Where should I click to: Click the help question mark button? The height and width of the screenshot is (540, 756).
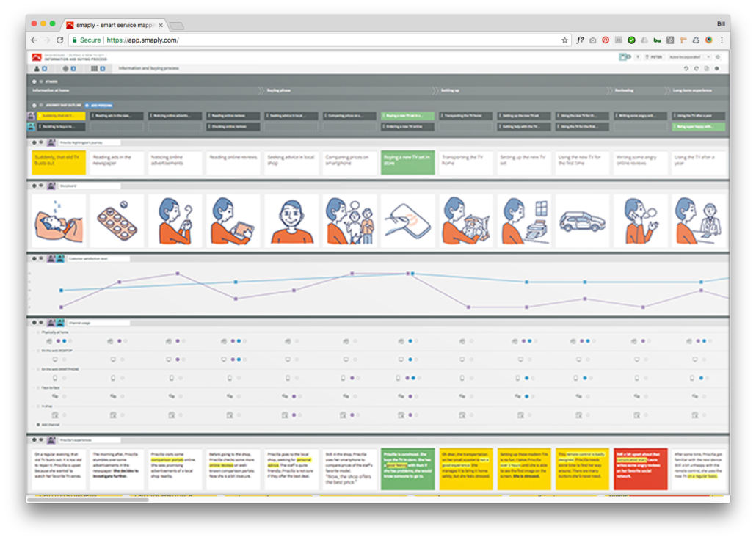[x=637, y=57]
